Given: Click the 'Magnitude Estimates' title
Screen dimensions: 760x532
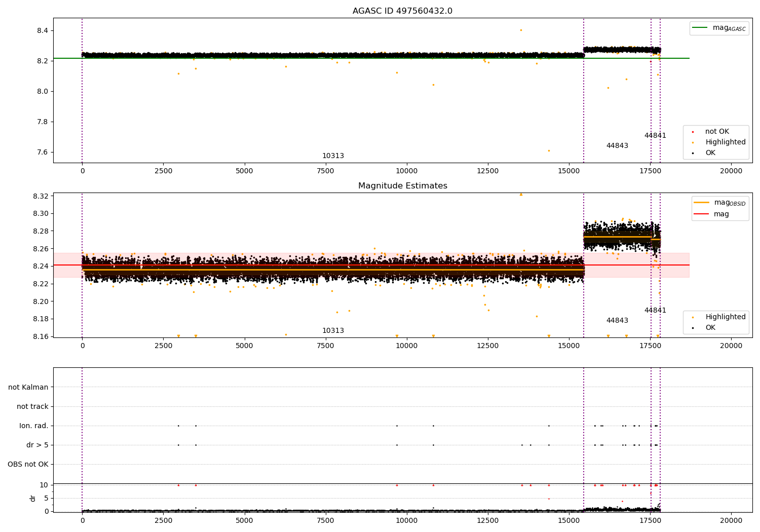Looking at the screenshot, I should [402, 186].
